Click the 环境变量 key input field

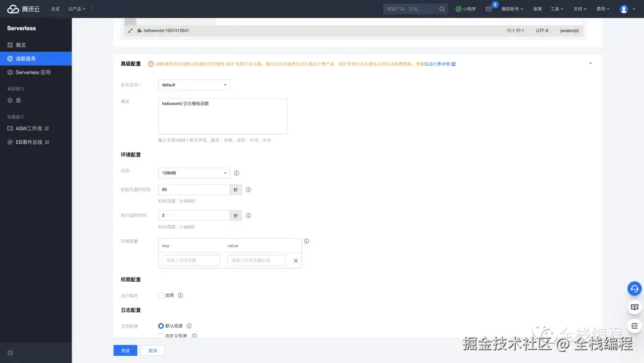(190, 260)
